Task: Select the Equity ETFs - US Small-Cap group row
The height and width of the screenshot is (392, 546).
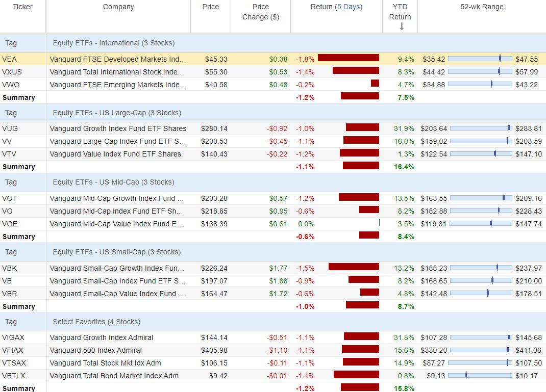Action: click(x=273, y=252)
